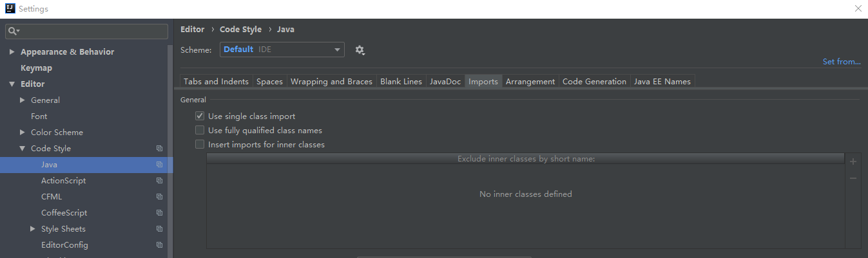This screenshot has width=868, height=258.
Task: Click the Editor breadcrumb link
Action: (192, 30)
